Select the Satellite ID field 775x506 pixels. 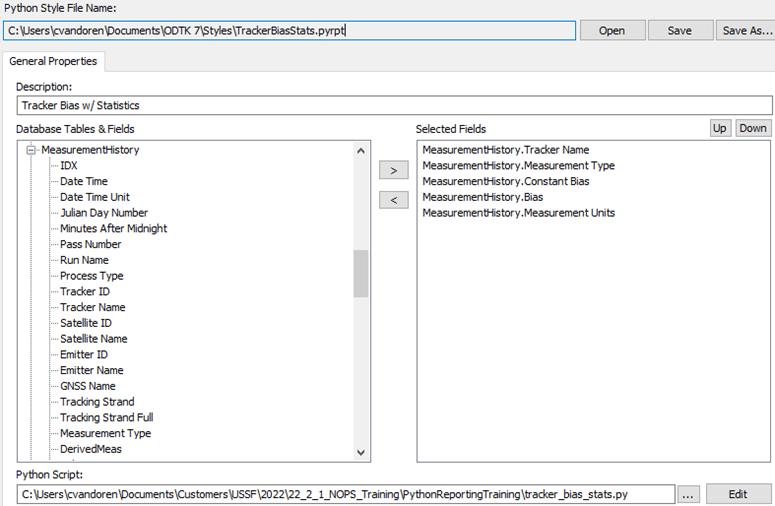pyautogui.click(x=86, y=323)
